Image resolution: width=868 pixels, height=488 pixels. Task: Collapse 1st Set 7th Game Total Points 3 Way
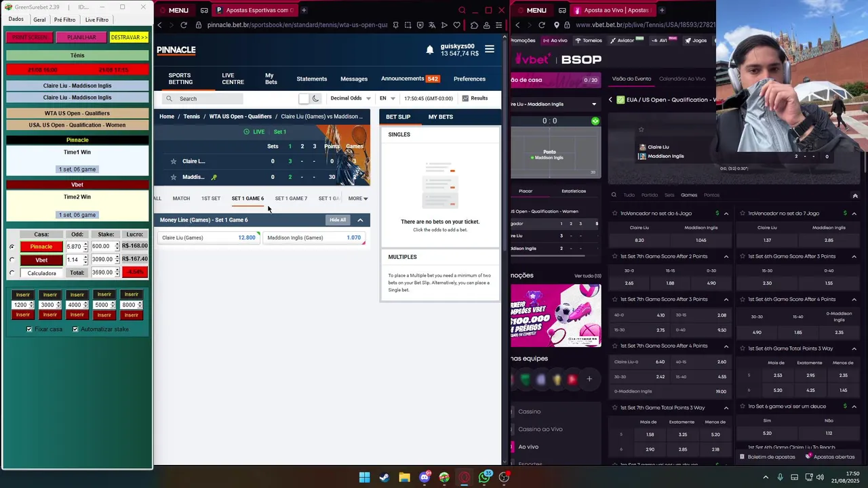[x=726, y=407]
